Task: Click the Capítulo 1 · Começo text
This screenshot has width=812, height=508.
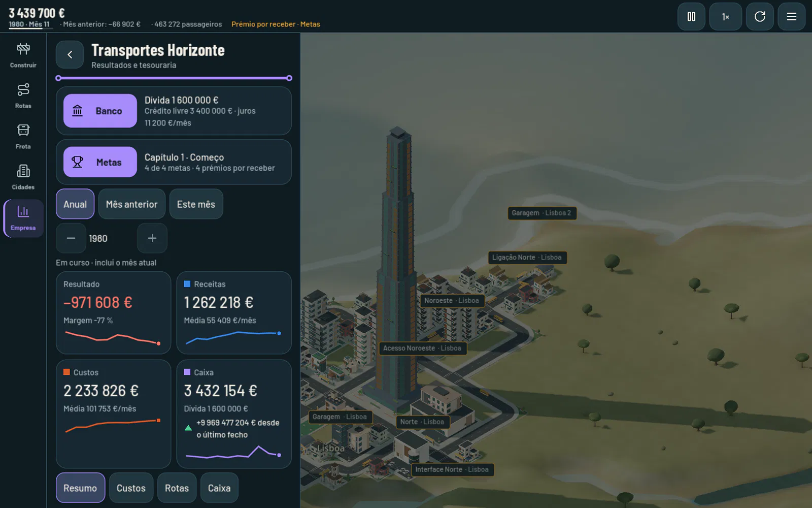Action: click(184, 157)
